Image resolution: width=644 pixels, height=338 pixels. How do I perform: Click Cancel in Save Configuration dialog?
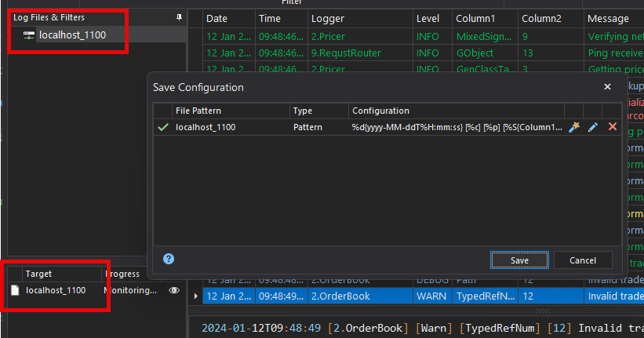[583, 260]
